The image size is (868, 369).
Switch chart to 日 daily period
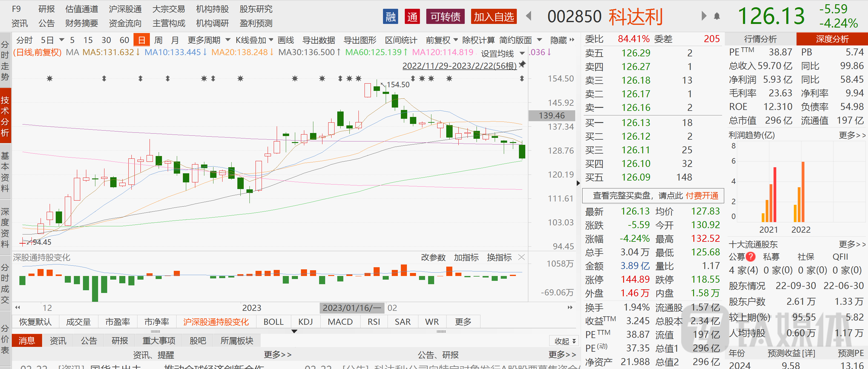tap(141, 40)
